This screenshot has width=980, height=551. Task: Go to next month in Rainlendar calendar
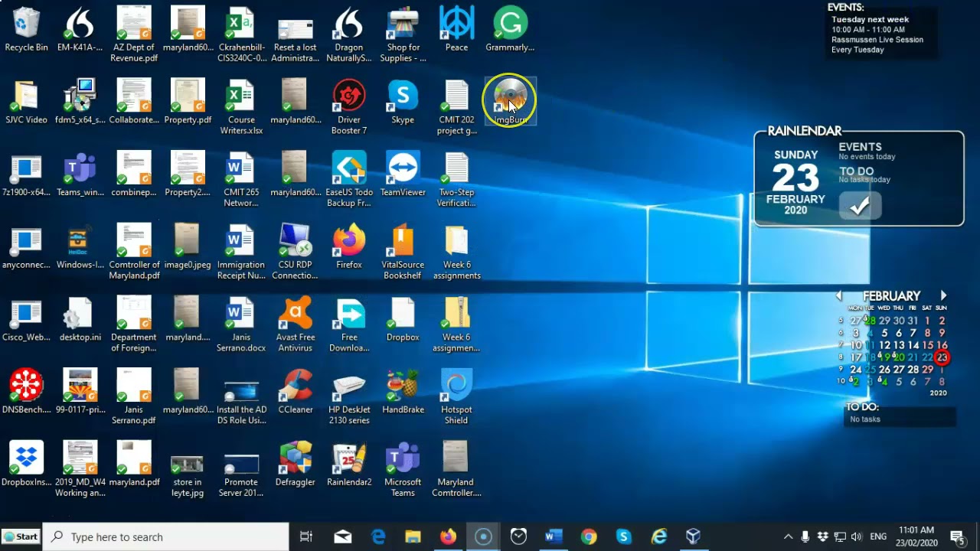pyautogui.click(x=943, y=295)
